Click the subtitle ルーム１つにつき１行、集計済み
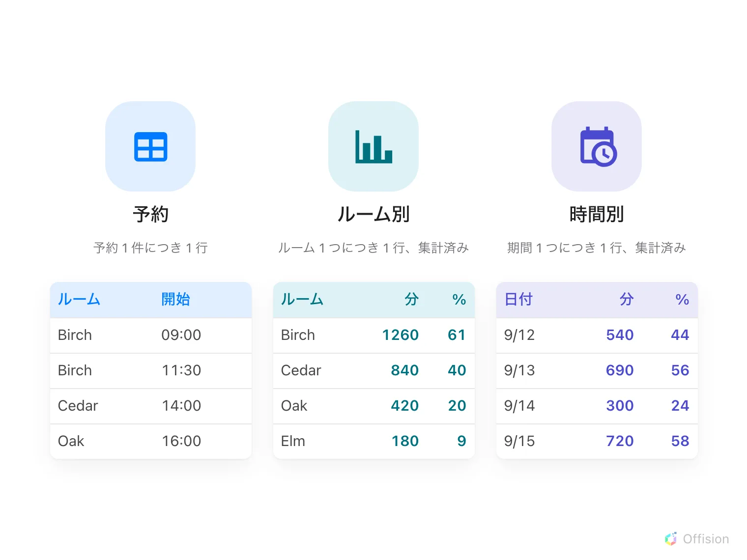 click(373, 248)
